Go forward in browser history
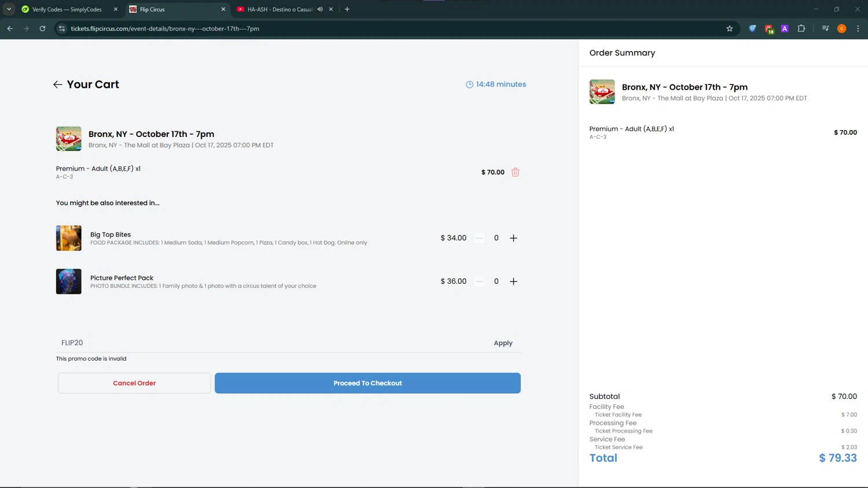 pos(26,28)
